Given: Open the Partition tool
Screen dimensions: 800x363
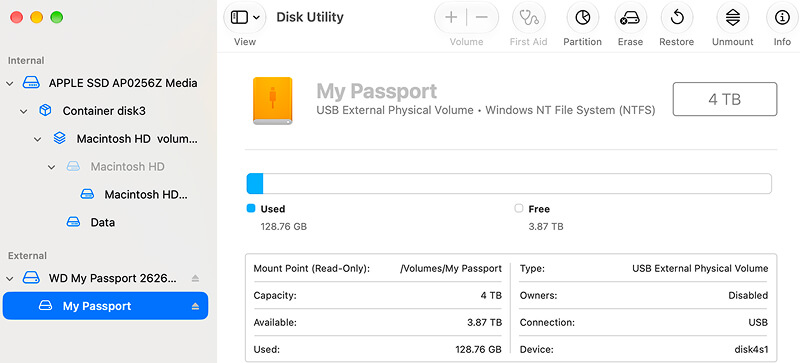Looking at the screenshot, I should pyautogui.click(x=582, y=18).
